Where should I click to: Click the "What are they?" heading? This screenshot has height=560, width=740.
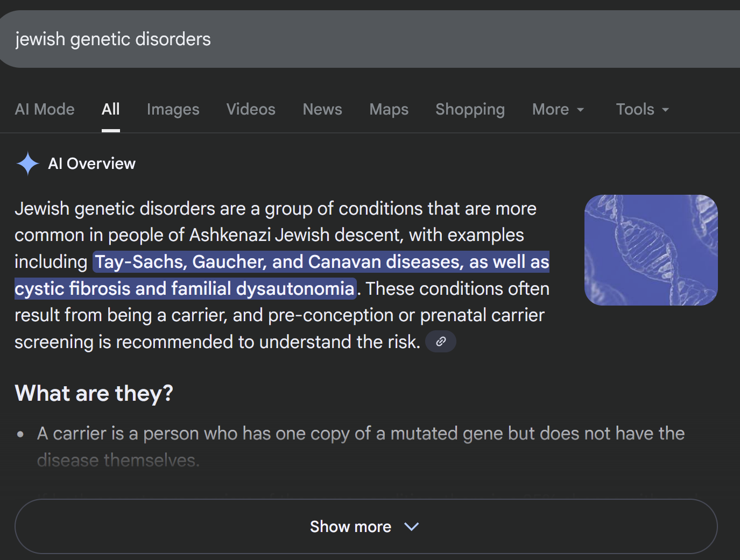(x=94, y=393)
